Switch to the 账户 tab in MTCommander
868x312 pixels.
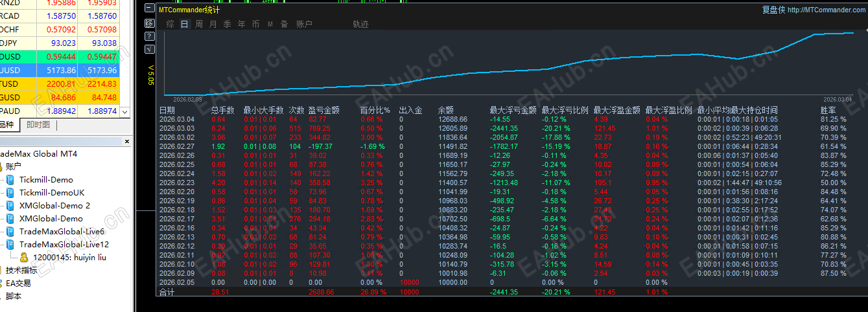pyautogui.click(x=304, y=24)
